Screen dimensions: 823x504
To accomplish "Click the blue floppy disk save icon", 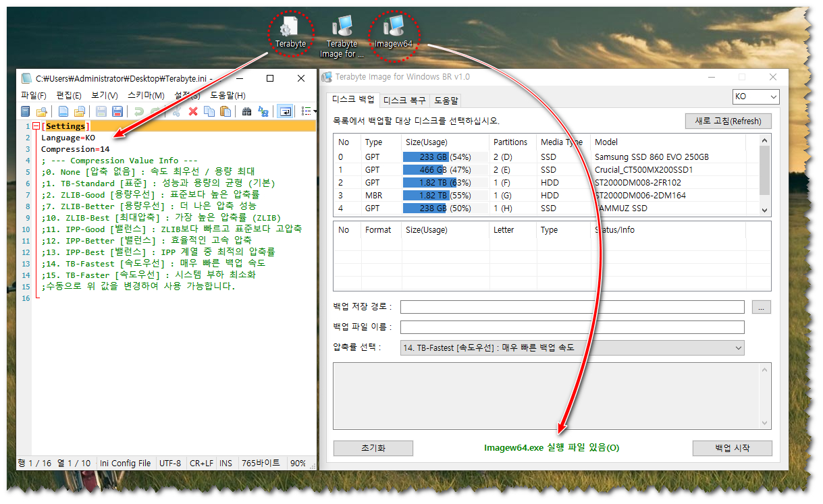I will pyautogui.click(x=117, y=111).
